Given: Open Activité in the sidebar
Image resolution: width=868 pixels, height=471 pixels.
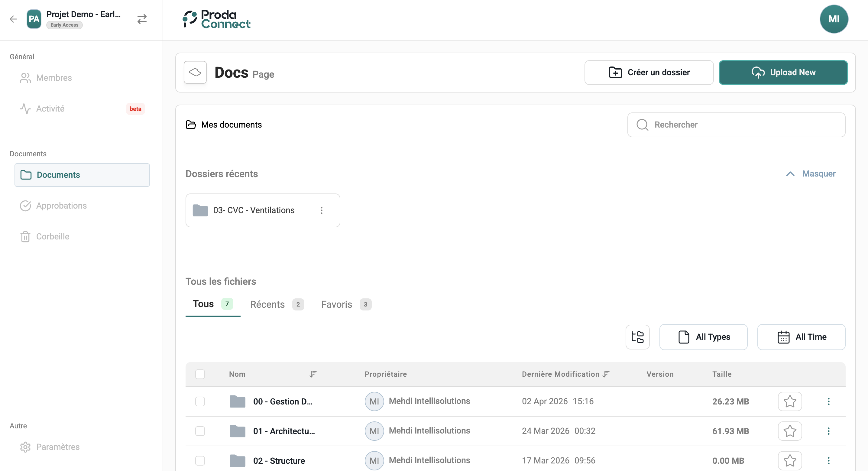Looking at the screenshot, I should [82, 109].
